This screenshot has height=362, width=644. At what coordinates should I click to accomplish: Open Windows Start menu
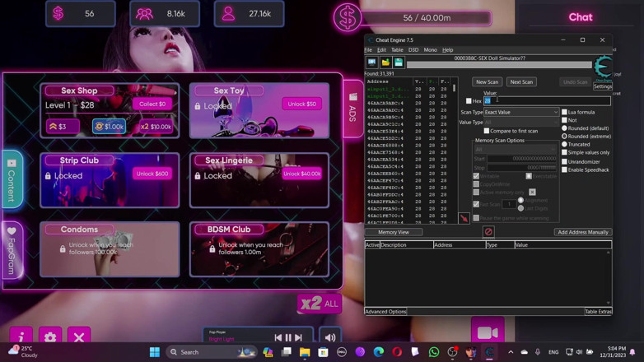click(x=155, y=352)
